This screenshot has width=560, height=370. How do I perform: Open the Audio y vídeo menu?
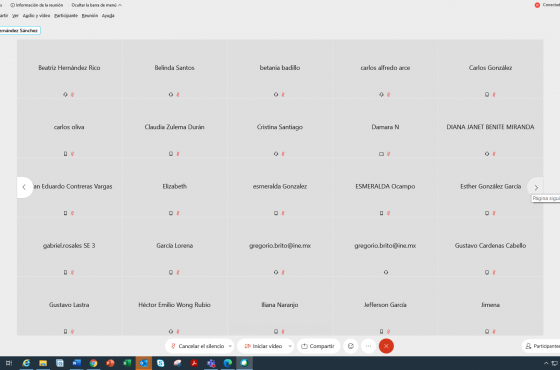(x=36, y=16)
